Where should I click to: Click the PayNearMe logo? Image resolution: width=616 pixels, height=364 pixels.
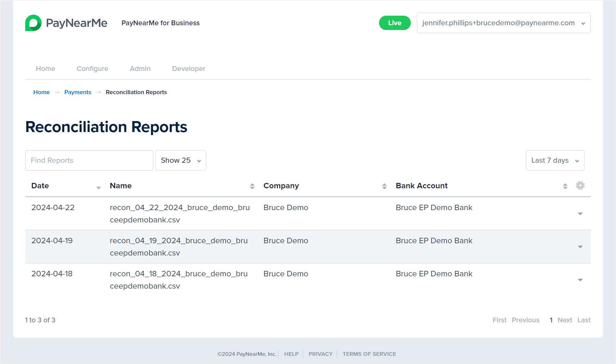pos(66,23)
